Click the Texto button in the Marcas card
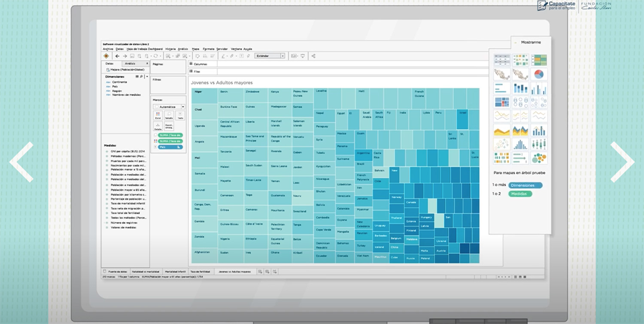The image size is (644, 324). click(x=180, y=115)
